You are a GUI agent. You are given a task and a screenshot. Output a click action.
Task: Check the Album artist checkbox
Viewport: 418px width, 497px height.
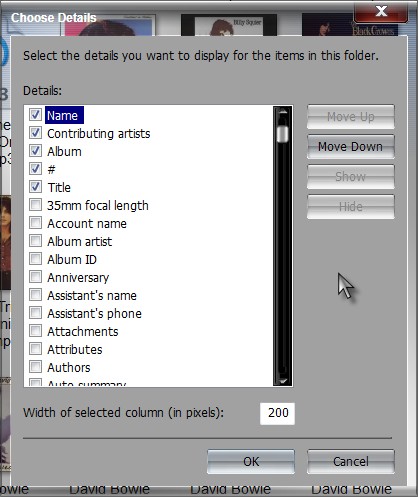tap(35, 241)
